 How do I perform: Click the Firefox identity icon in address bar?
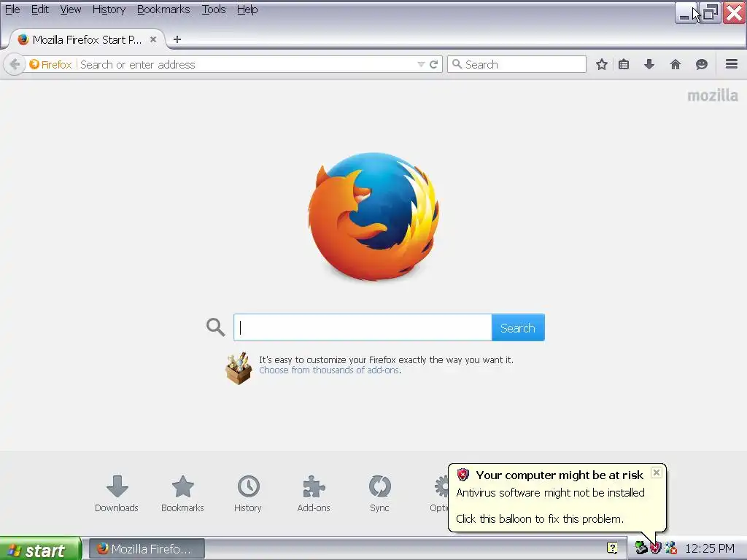pos(50,64)
